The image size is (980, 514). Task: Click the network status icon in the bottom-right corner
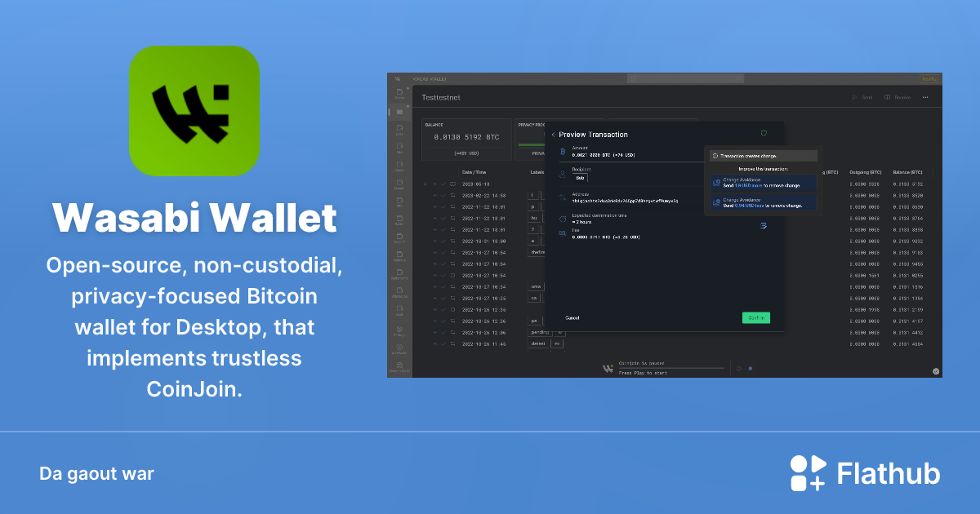tap(934, 371)
